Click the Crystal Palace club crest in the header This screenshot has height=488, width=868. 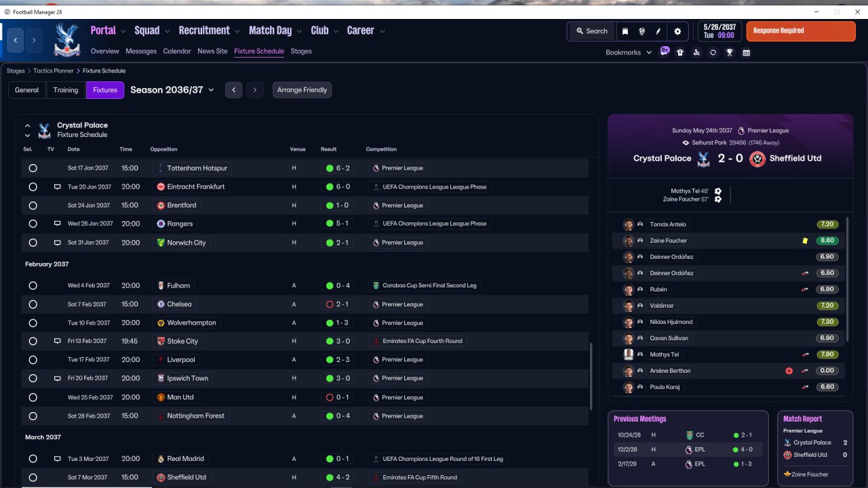tap(66, 39)
